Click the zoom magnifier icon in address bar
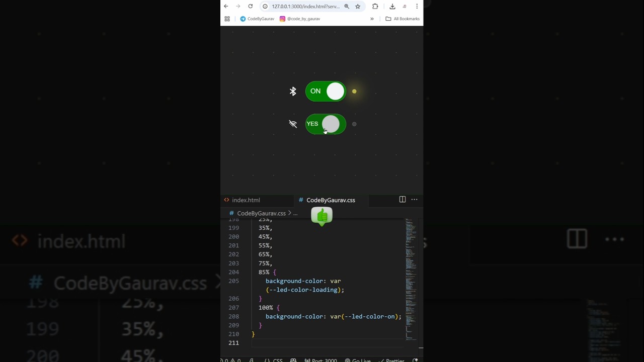This screenshot has height=362, width=644. (347, 7)
